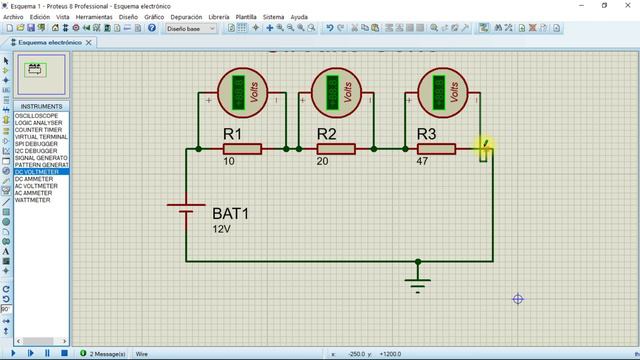Select DC VOLTMETER instrument
640x360 pixels.
(x=41, y=172)
